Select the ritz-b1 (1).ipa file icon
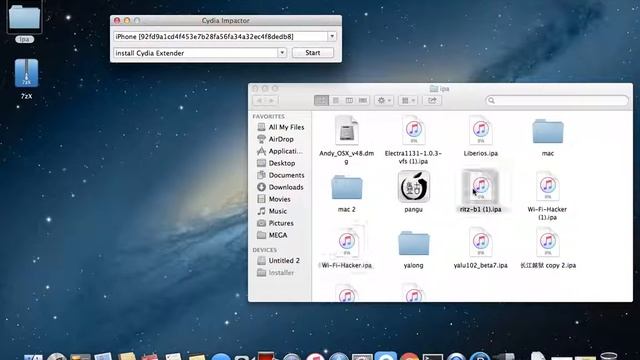Viewport: 640px width, 360px height. [x=480, y=187]
